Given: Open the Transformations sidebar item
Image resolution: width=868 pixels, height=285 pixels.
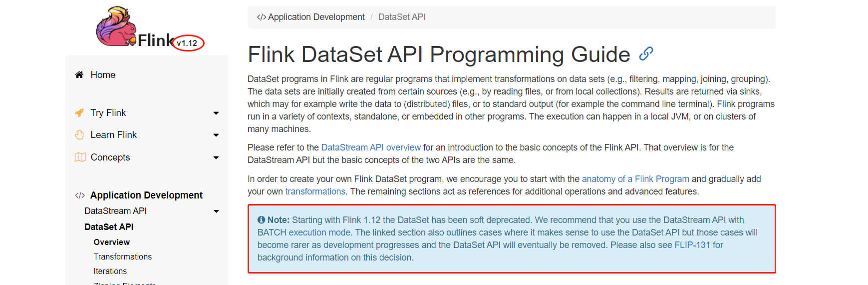Looking at the screenshot, I should pos(123,256).
